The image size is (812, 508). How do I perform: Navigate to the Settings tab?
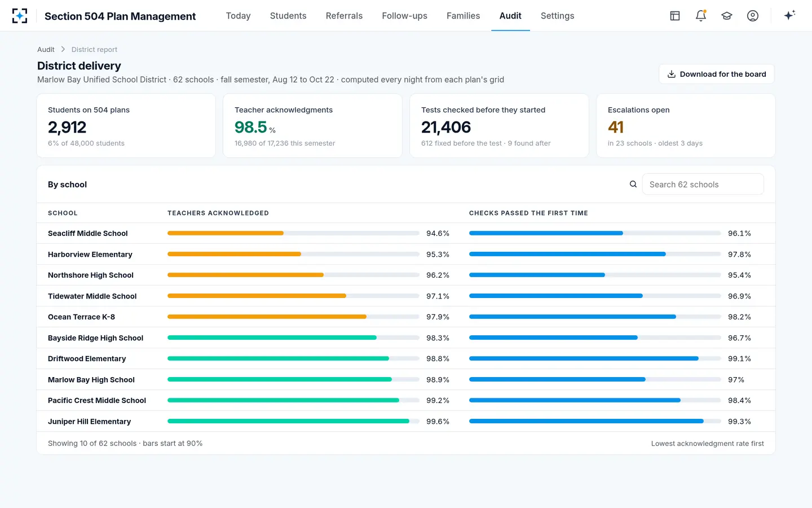pos(557,16)
